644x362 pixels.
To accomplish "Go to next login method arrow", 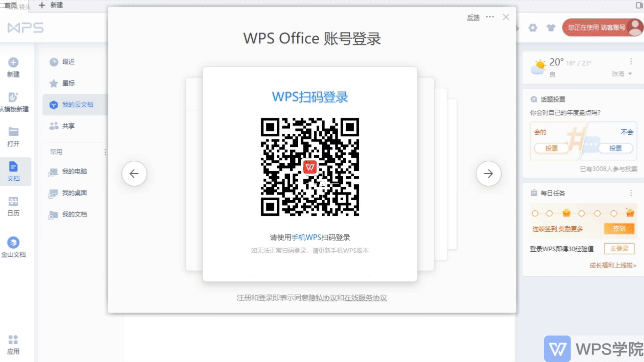I will 489,174.
